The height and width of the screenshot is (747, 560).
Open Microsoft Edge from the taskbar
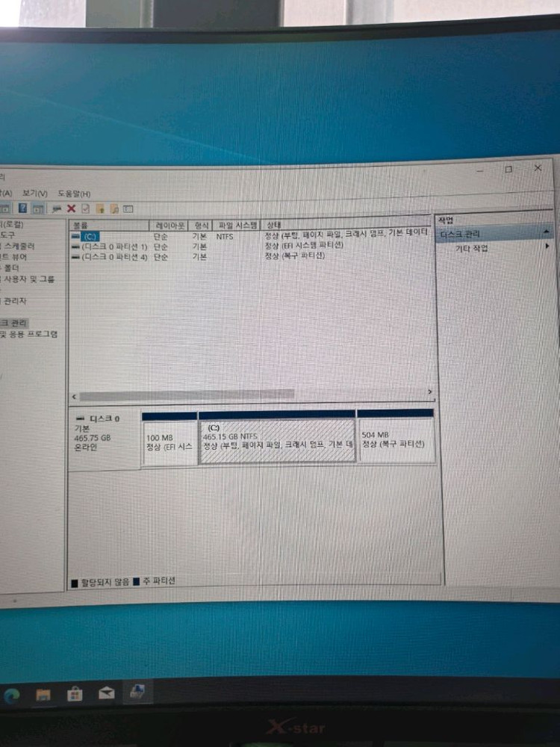pyautogui.click(x=11, y=696)
